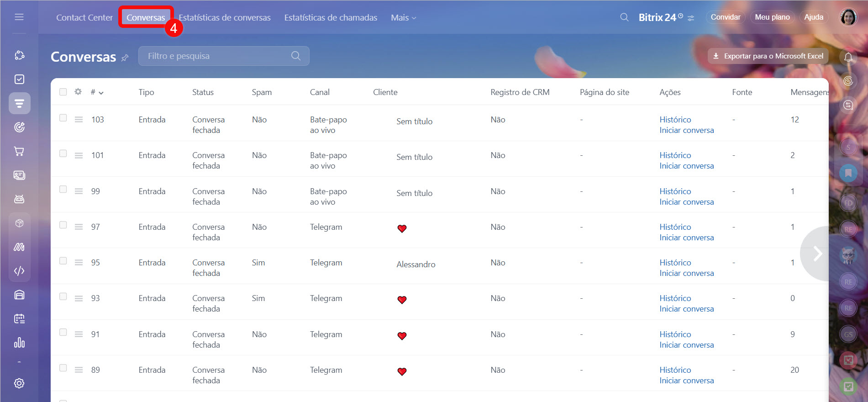Click the magnifier icon inside filter field
This screenshot has height=402, width=868.
(296, 56)
